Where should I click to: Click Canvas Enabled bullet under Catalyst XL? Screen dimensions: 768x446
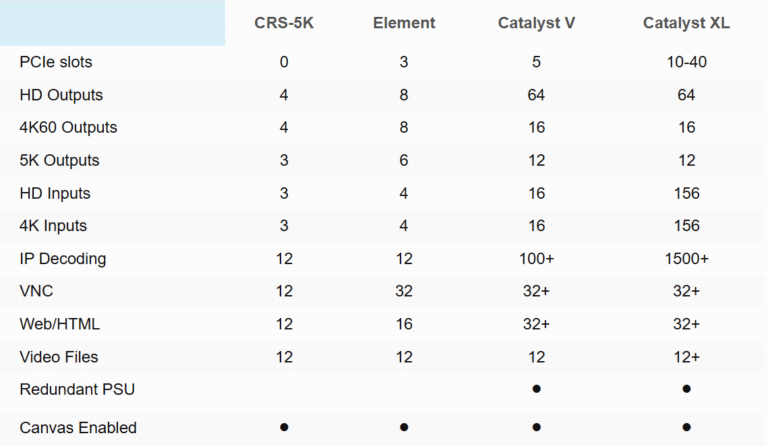686,427
